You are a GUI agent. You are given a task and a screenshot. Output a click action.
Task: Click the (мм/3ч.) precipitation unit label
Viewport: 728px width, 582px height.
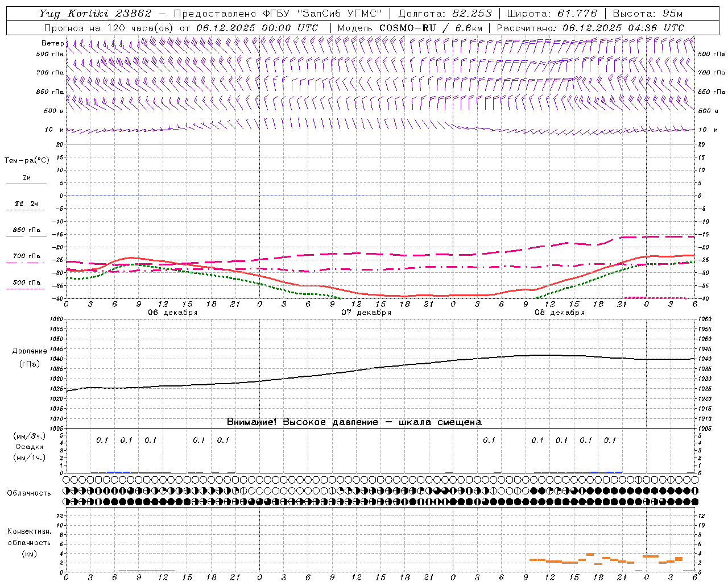click(x=30, y=436)
